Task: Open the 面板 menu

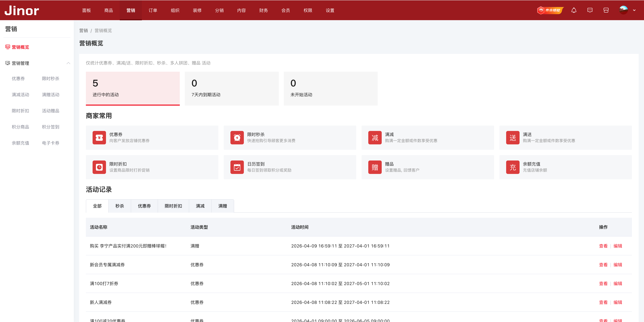Action: [87, 10]
